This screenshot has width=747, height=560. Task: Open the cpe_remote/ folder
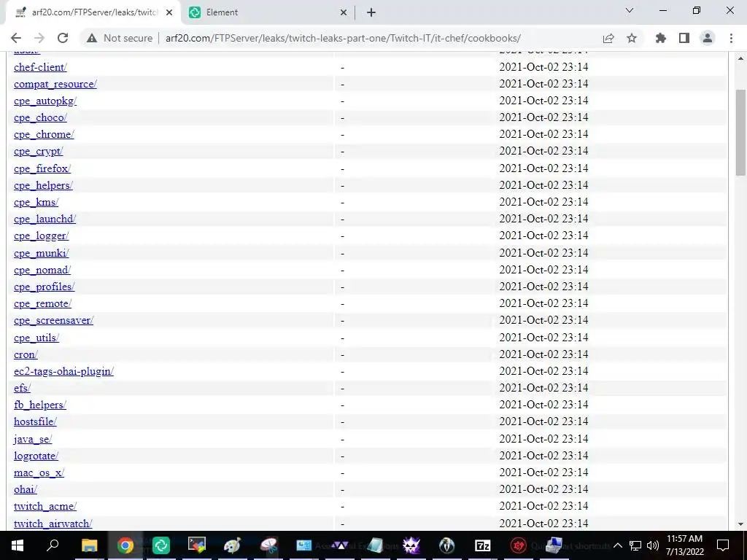pyautogui.click(x=43, y=303)
